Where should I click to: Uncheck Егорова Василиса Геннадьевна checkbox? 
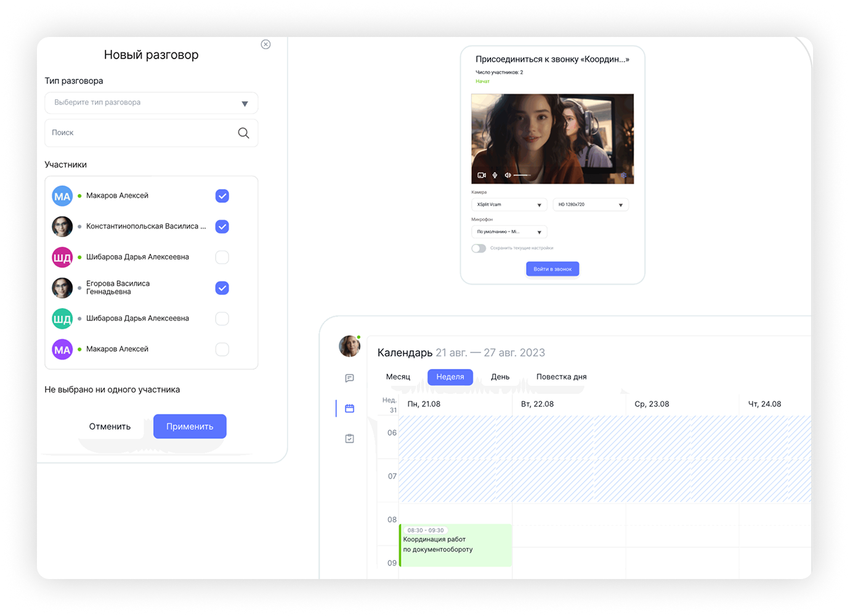tap(222, 288)
